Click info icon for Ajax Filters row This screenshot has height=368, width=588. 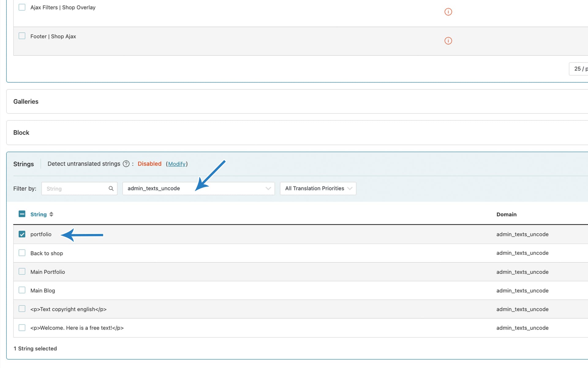pyautogui.click(x=448, y=12)
